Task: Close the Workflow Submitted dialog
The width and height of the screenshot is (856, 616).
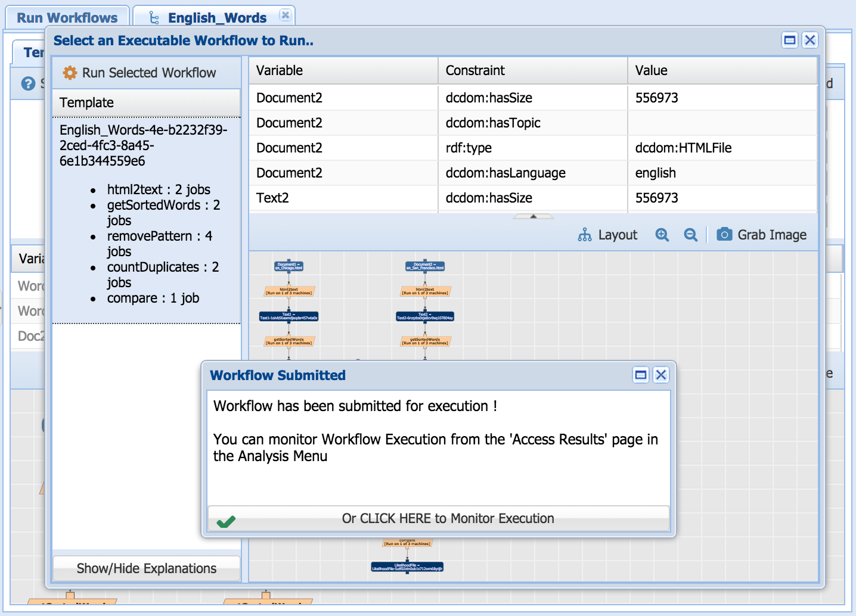Action: 661,375
